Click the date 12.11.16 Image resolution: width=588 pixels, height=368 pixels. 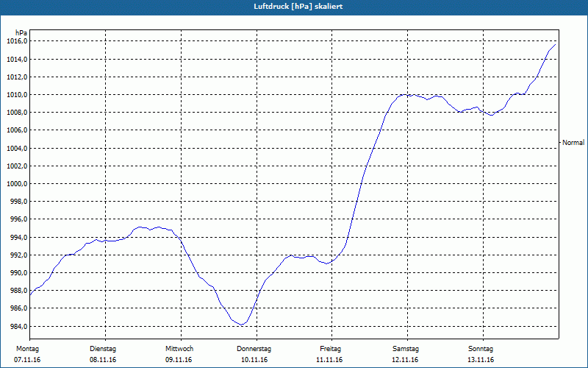tap(405, 360)
